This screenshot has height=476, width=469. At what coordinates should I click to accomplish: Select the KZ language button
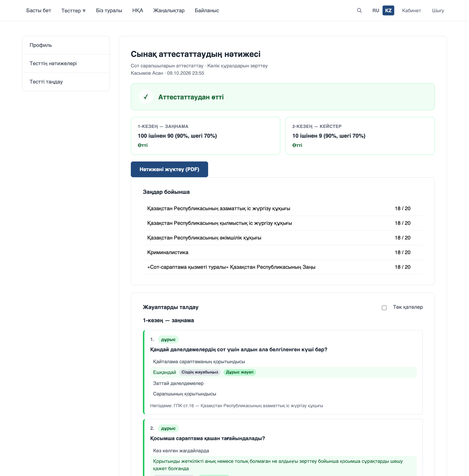tap(388, 10)
